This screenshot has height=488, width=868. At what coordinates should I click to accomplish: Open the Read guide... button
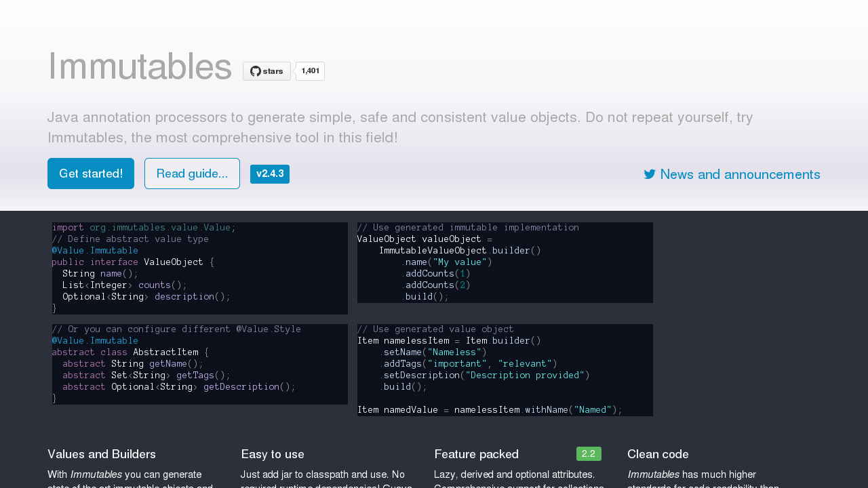tap(192, 174)
